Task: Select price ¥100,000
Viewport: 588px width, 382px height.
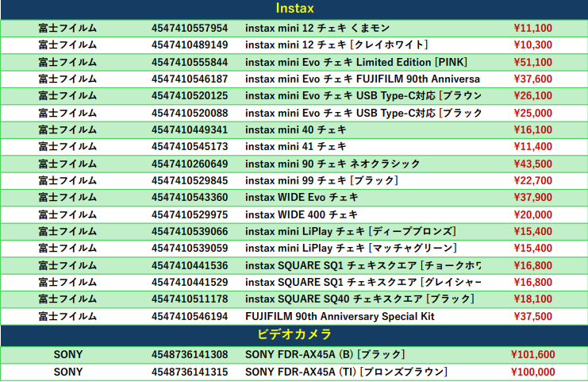Action: pyautogui.click(x=533, y=372)
